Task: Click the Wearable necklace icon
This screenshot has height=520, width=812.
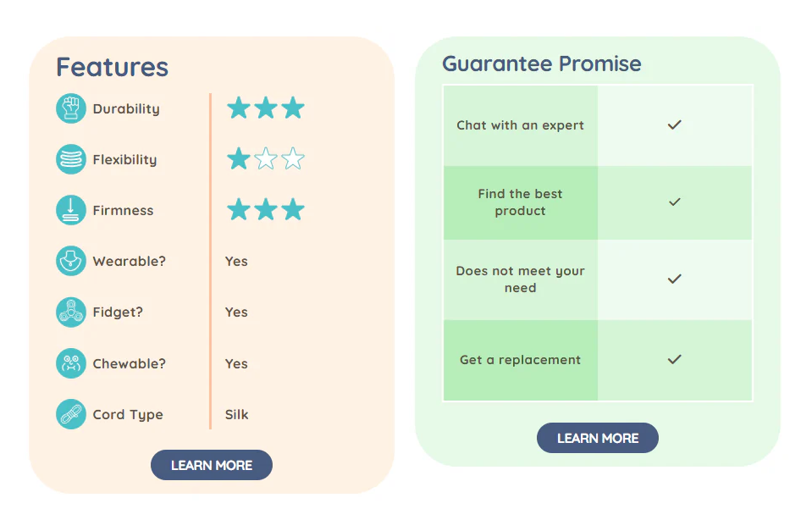Action: pos(71,261)
